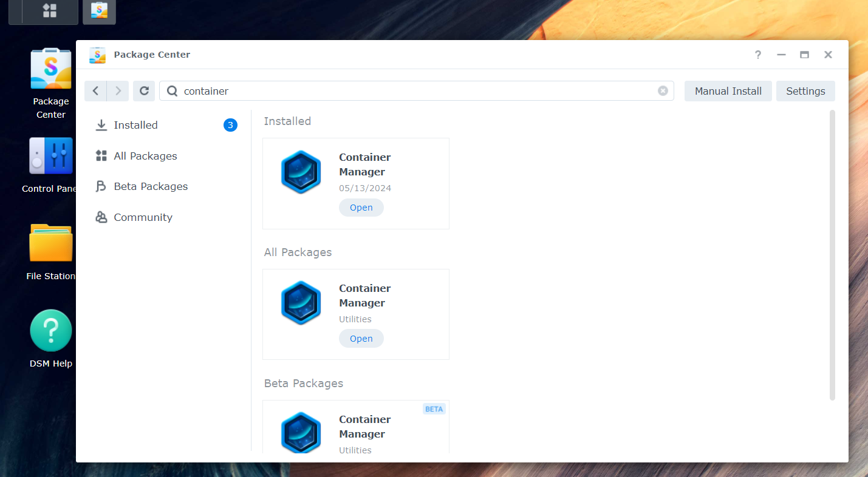The width and height of the screenshot is (868, 477).
Task: Select All Packages in the sidebar
Action: pos(145,156)
